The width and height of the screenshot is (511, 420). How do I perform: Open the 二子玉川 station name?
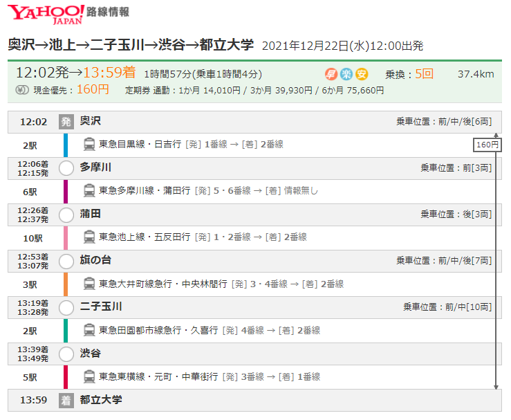point(101,307)
